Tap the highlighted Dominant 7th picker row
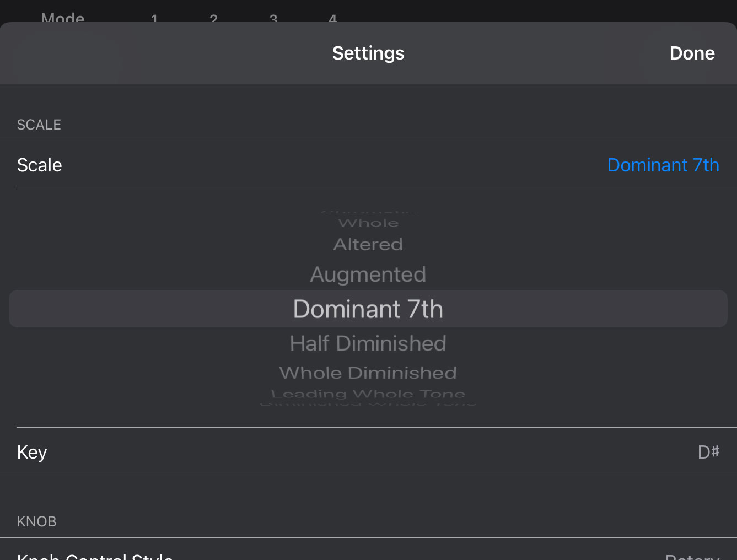 pyautogui.click(x=368, y=309)
